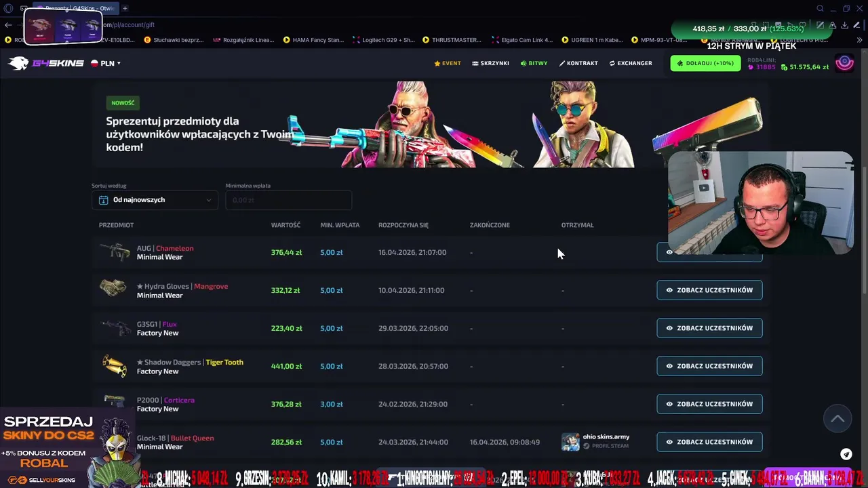Click the wallet balance 51.575,64 zł
The width and height of the screenshot is (868, 488).
pyautogui.click(x=805, y=67)
